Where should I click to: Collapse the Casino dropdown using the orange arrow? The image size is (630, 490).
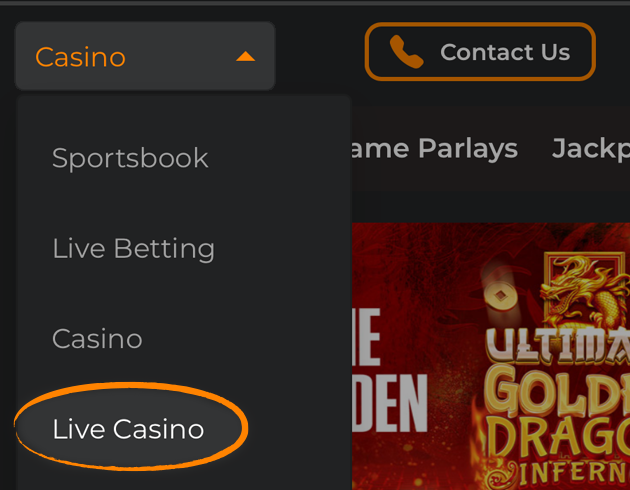coord(245,57)
